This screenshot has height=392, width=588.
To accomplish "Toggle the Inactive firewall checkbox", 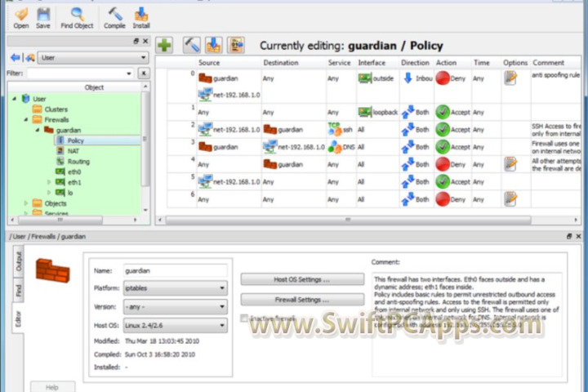I will click(244, 318).
